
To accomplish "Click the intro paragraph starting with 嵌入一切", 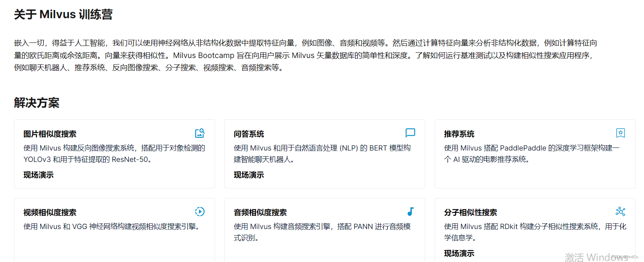I will (306, 55).
